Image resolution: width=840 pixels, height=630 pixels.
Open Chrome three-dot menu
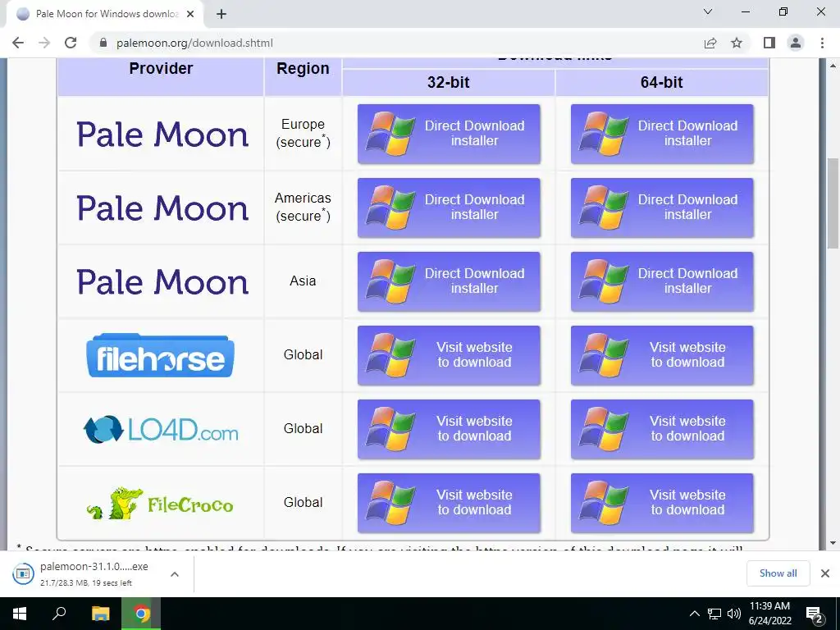pyautogui.click(x=822, y=43)
